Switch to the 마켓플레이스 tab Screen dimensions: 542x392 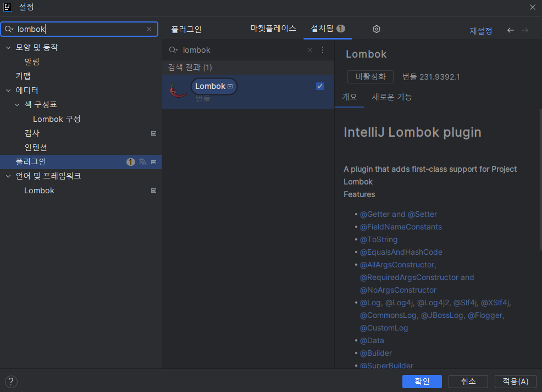[x=273, y=29]
